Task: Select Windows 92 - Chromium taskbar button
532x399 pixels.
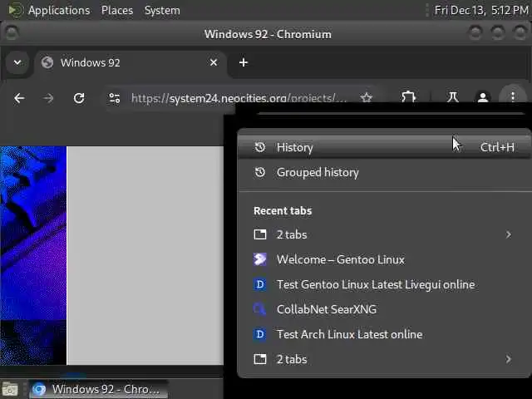Action: point(98,389)
